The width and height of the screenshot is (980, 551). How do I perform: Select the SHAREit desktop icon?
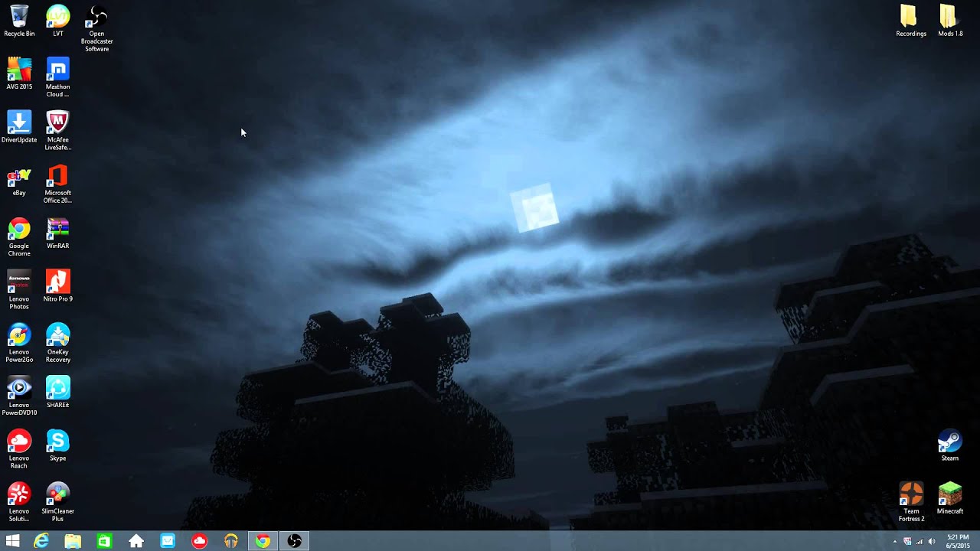pyautogui.click(x=57, y=392)
